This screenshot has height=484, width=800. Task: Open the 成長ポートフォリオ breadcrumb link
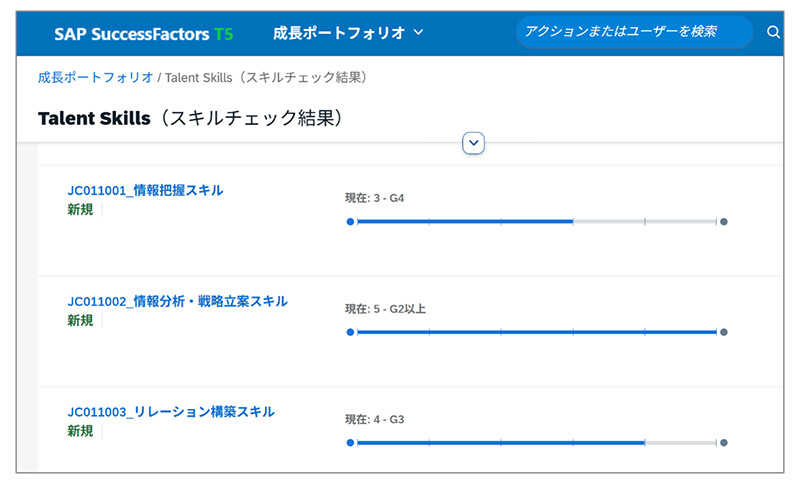[95, 78]
